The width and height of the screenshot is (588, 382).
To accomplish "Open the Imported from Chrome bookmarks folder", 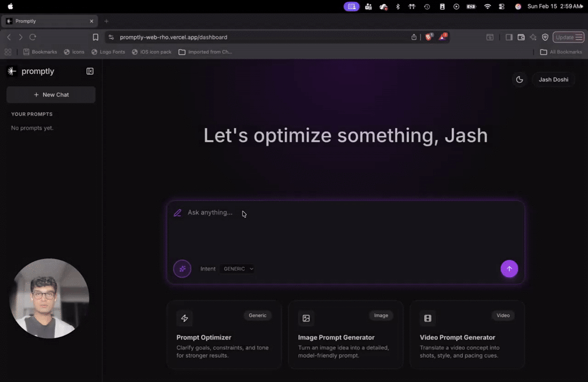I will click(205, 52).
